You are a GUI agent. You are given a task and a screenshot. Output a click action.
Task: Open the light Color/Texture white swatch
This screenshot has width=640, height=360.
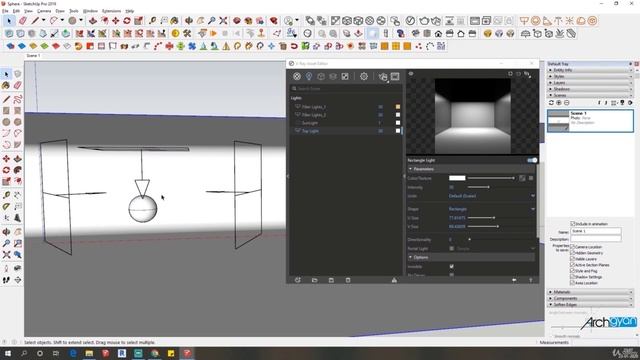457,178
